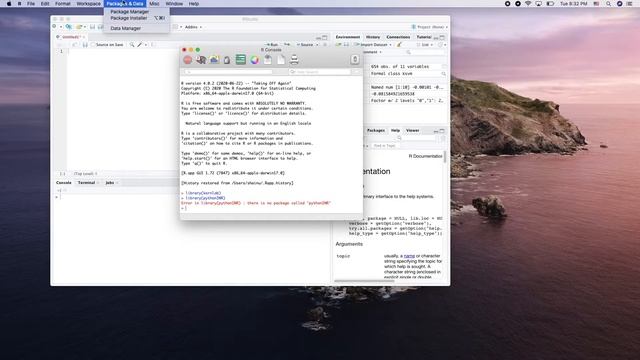Toggle the Source on Save checkbox
640x360 pixels.
pos(93,44)
